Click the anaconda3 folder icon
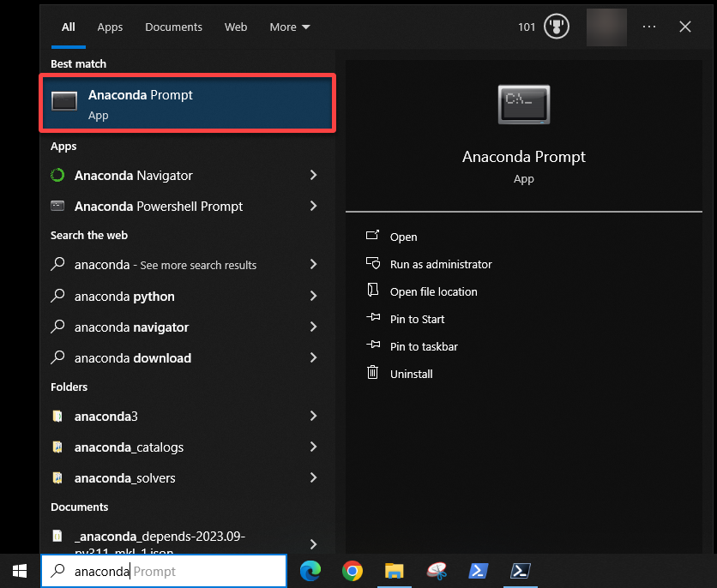The width and height of the screenshot is (717, 588). pos(57,416)
